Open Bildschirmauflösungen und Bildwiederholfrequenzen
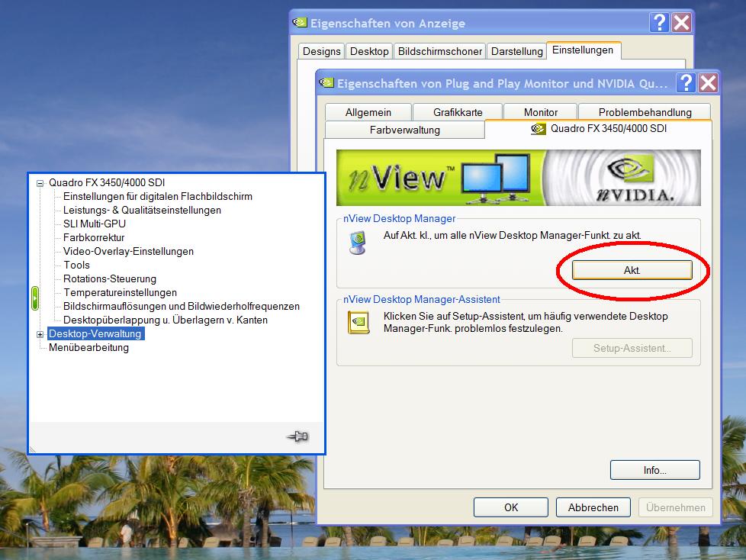The width and height of the screenshot is (746, 560). coord(182,307)
